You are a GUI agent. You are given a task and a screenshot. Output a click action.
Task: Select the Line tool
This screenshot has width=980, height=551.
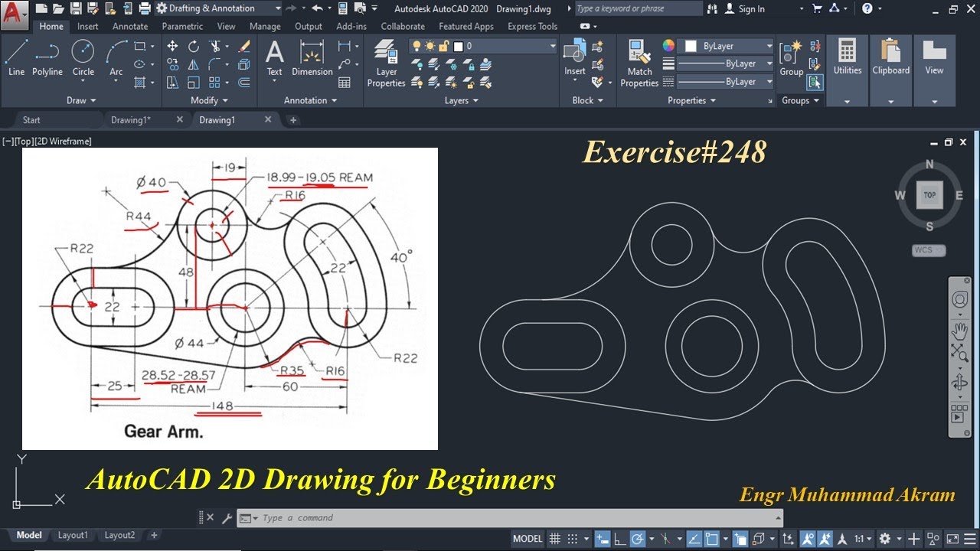point(16,59)
